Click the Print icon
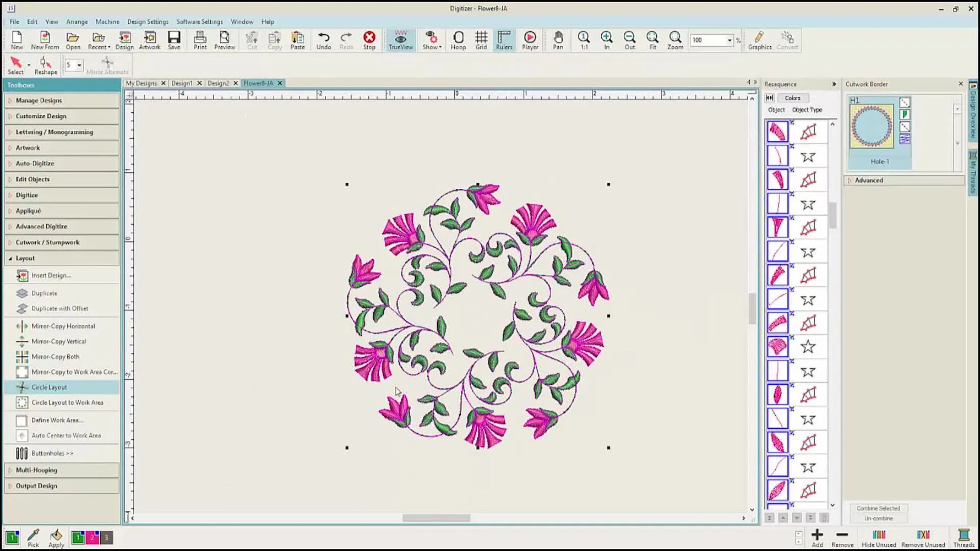Image resolution: width=980 pixels, height=551 pixels. pyautogui.click(x=200, y=40)
